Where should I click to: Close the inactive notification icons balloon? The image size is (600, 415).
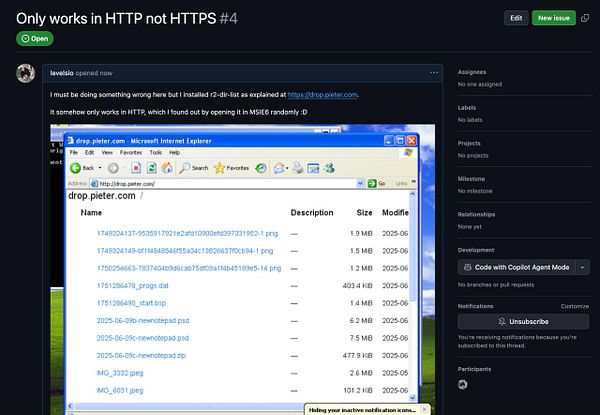coord(424,409)
